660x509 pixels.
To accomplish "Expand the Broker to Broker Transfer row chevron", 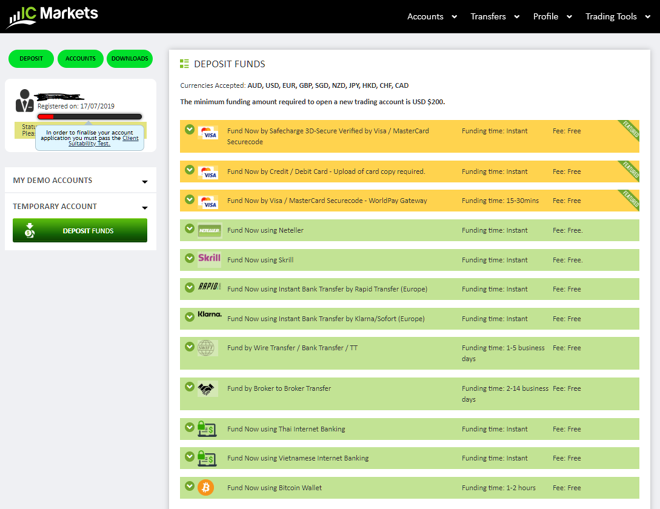I will click(189, 386).
